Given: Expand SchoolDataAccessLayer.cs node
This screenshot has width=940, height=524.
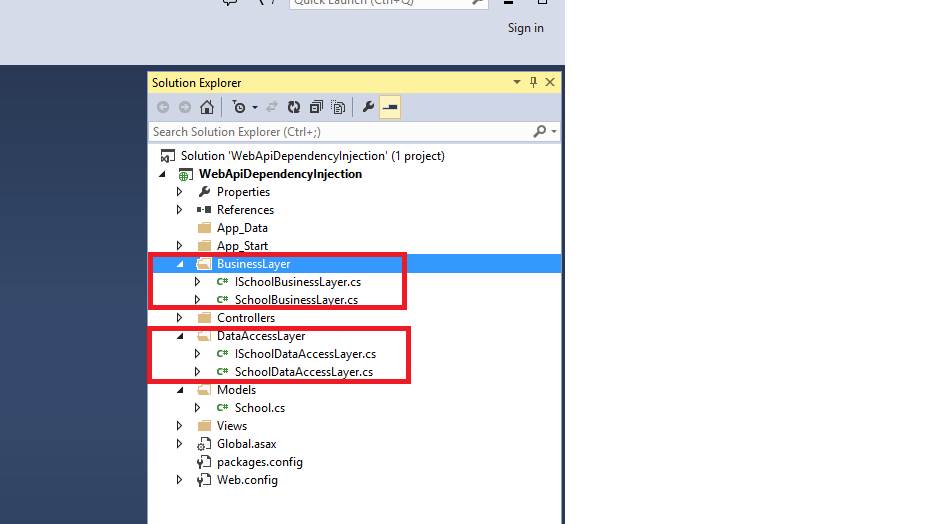Looking at the screenshot, I should [197, 372].
